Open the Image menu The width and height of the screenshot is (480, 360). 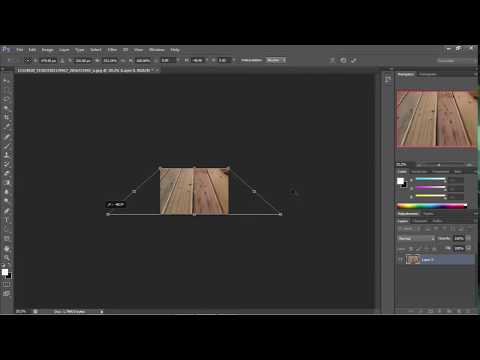(47, 50)
